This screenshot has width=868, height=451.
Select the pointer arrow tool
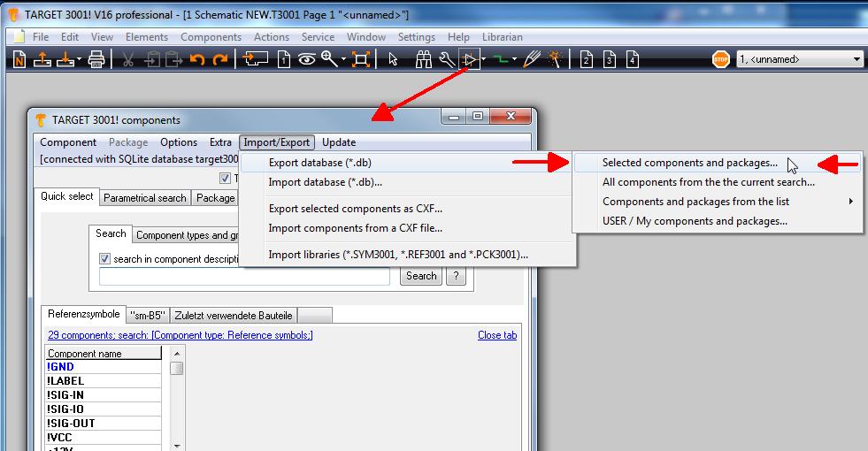(395, 59)
